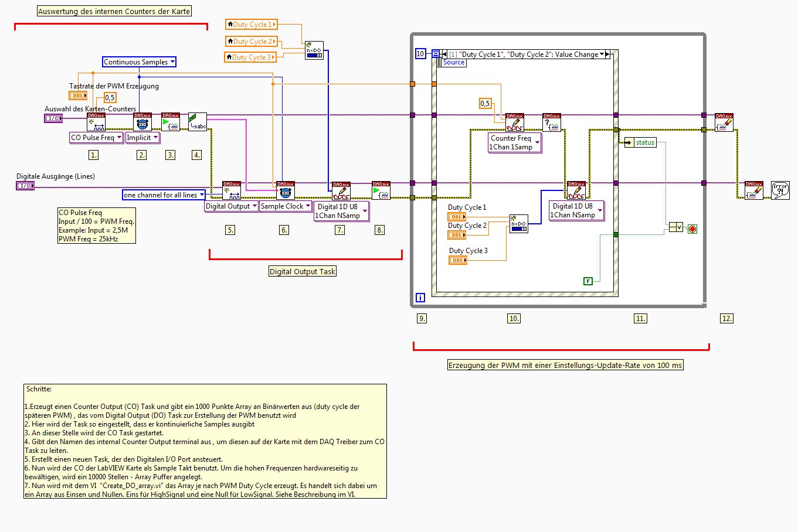Go to the previous event case
The image size is (798, 532).
444,54
